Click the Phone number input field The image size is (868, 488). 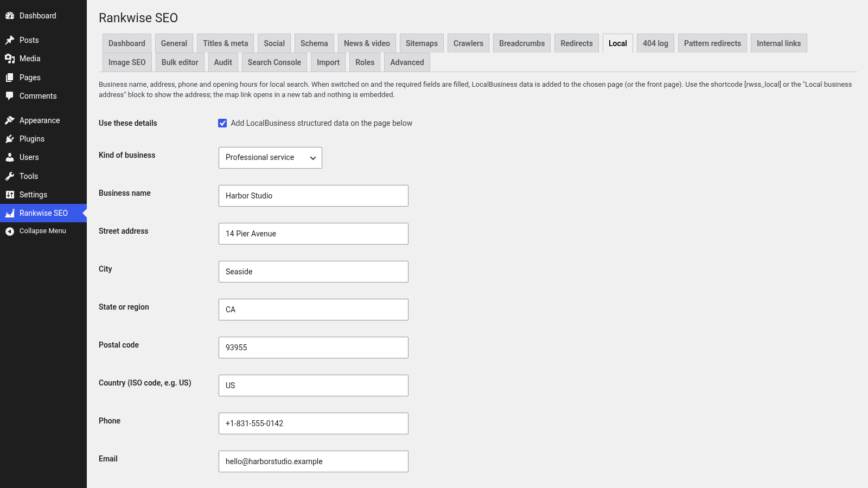click(314, 423)
